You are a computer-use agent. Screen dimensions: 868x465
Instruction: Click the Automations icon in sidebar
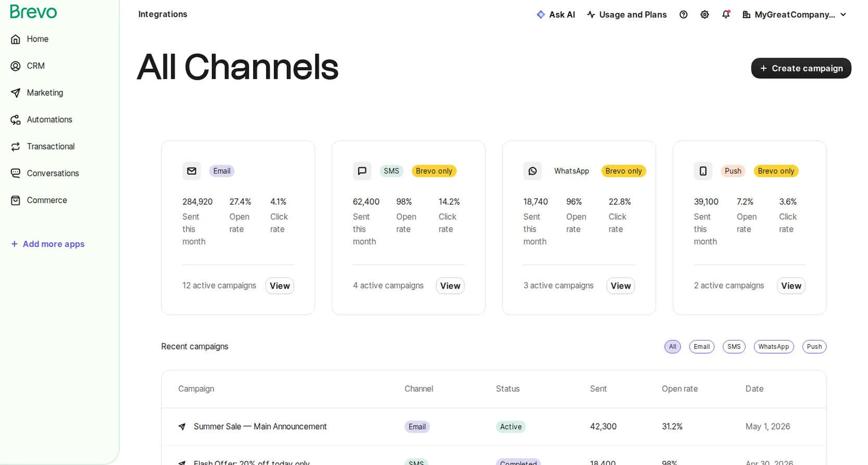click(x=16, y=120)
